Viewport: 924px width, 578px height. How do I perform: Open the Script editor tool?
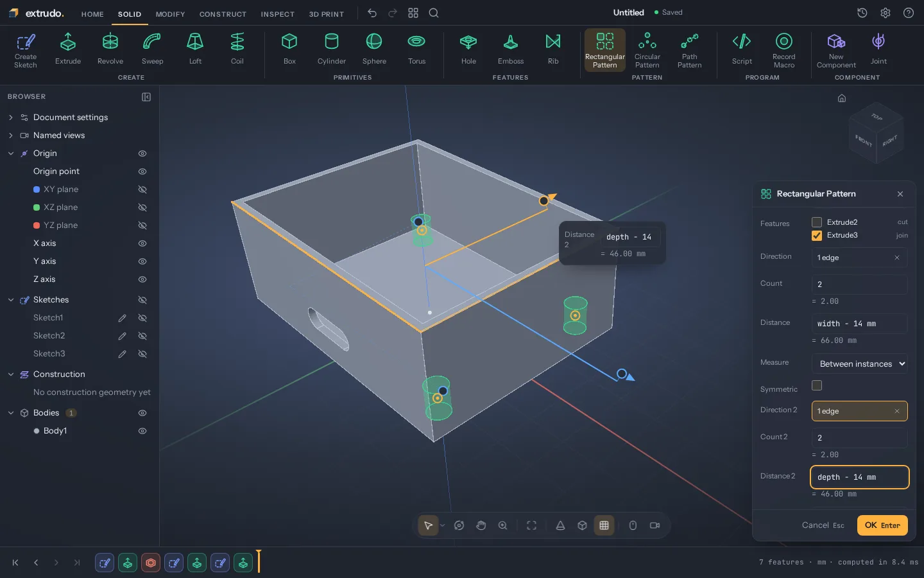click(x=742, y=49)
